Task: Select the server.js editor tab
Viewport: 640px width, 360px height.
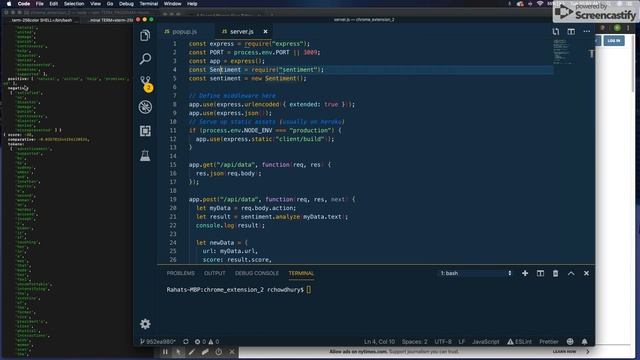Action: 242,31
